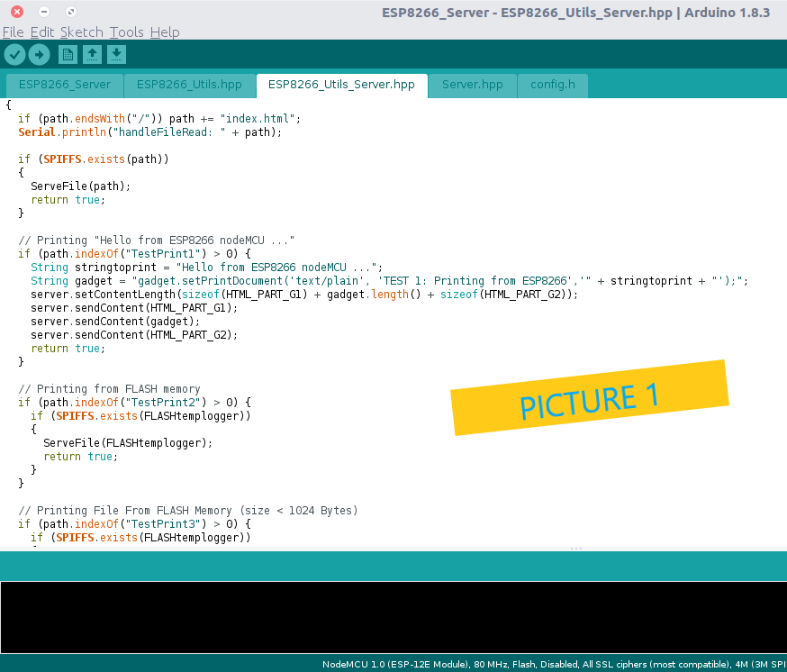Click the ServeFile(FLASHtemplogger) line
Screen dimensions: 787x672
coord(128,443)
